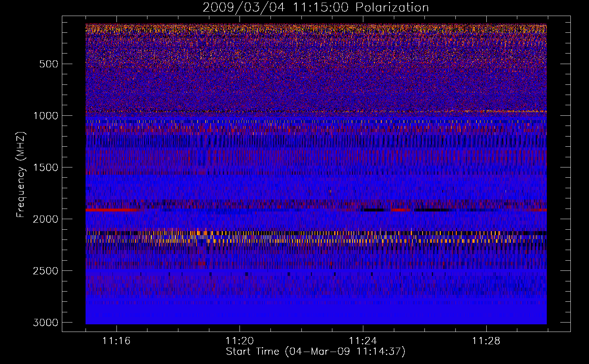Click the 3000 frequency tick label
The height and width of the screenshot is (364, 589).
click(x=46, y=323)
